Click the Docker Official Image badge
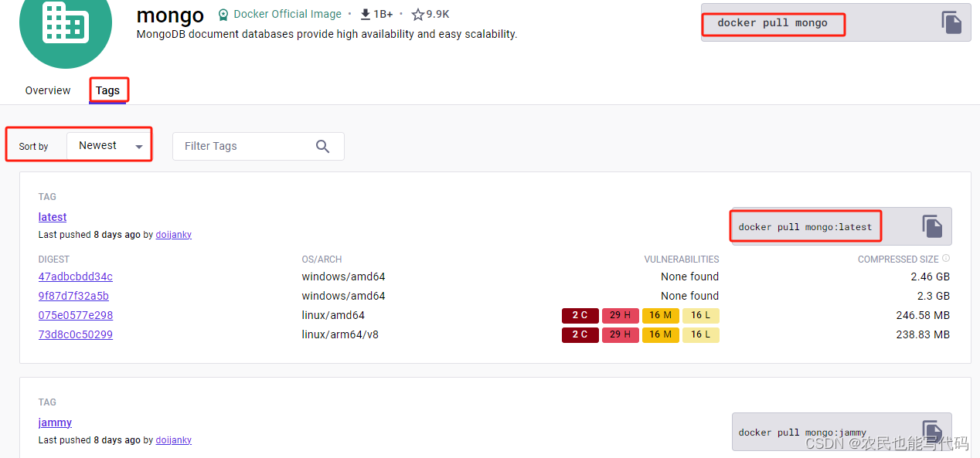This screenshot has height=458, width=980. click(x=278, y=14)
